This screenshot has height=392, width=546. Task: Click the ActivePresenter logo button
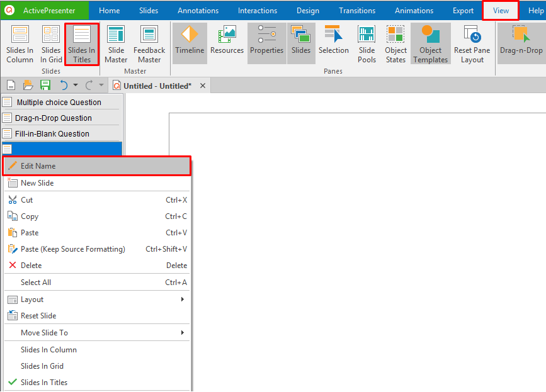coord(45,11)
